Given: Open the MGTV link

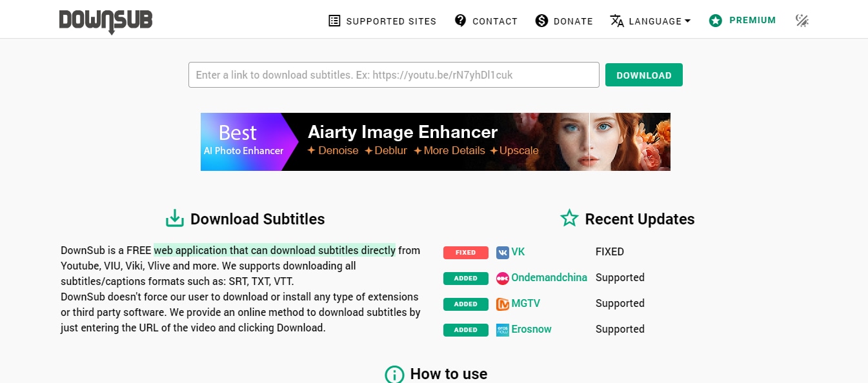Looking at the screenshot, I should click(x=527, y=304).
